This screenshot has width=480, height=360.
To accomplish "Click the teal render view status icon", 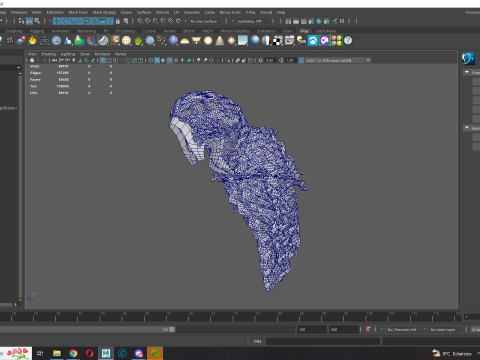I will click(x=319, y=21).
